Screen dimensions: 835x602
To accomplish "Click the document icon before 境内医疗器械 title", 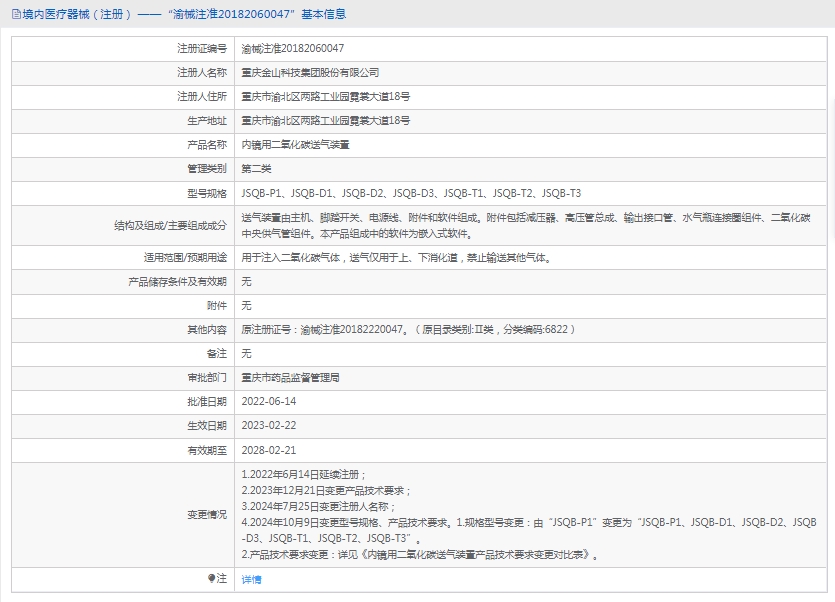I will [x=17, y=14].
